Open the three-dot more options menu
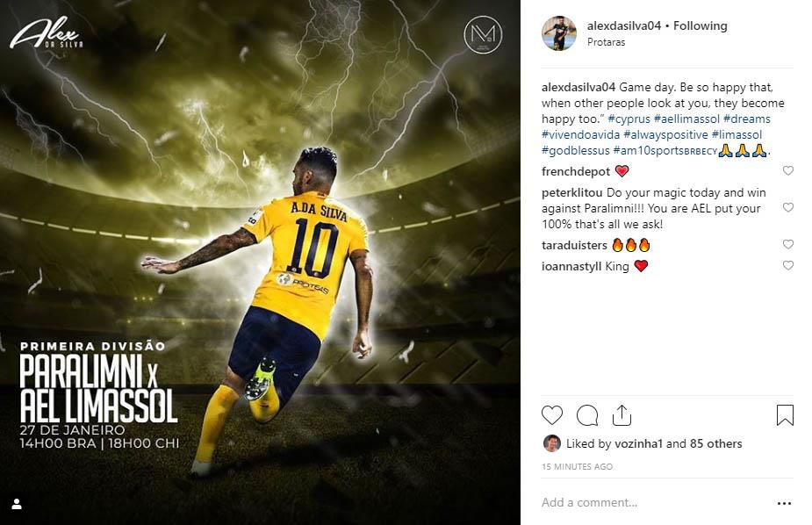 784,503
